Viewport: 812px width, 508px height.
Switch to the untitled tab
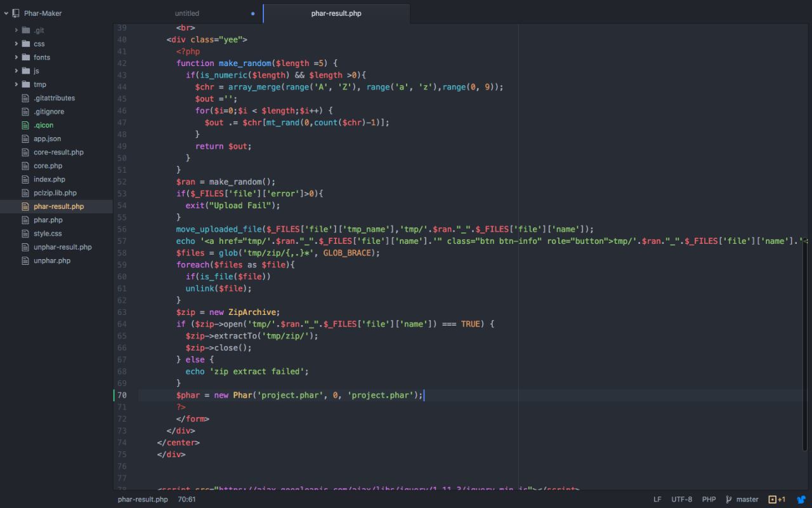pos(187,13)
